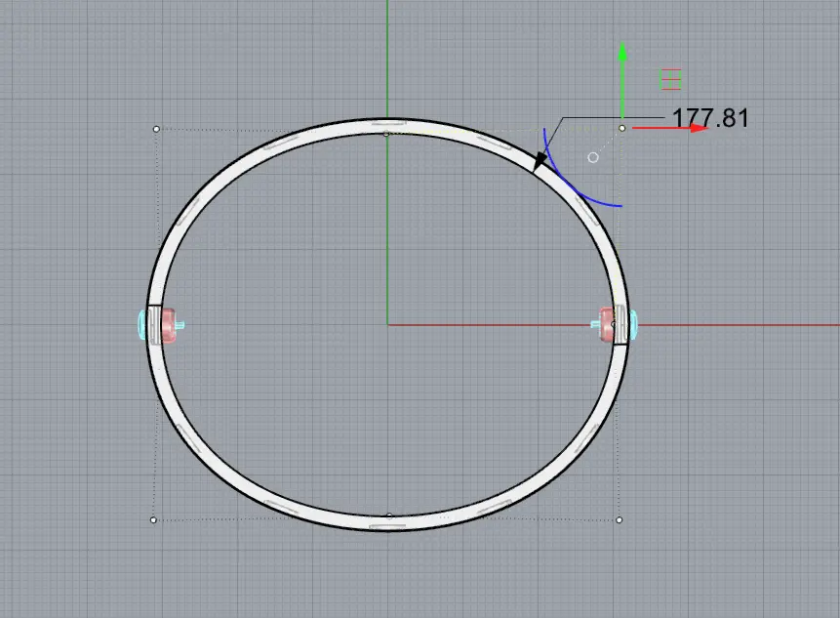Click the bottom-left bounding box control point
The width and height of the screenshot is (840, 618).
(153, 520)
